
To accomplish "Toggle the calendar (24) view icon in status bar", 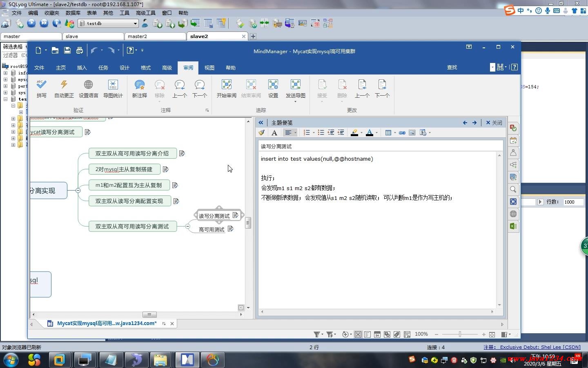I will (377, 334).
